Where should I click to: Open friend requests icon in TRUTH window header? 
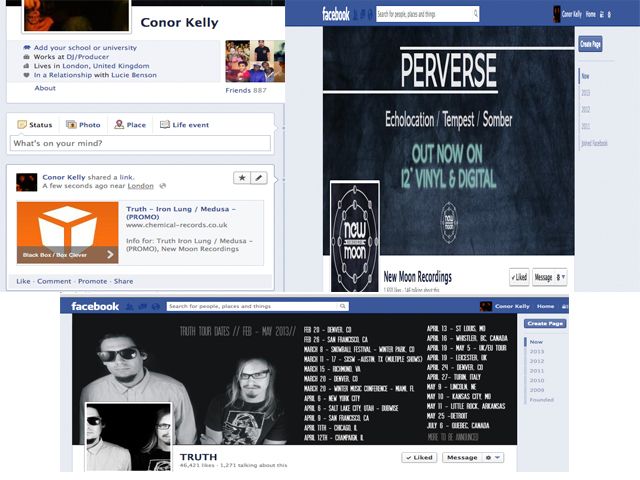130,306
